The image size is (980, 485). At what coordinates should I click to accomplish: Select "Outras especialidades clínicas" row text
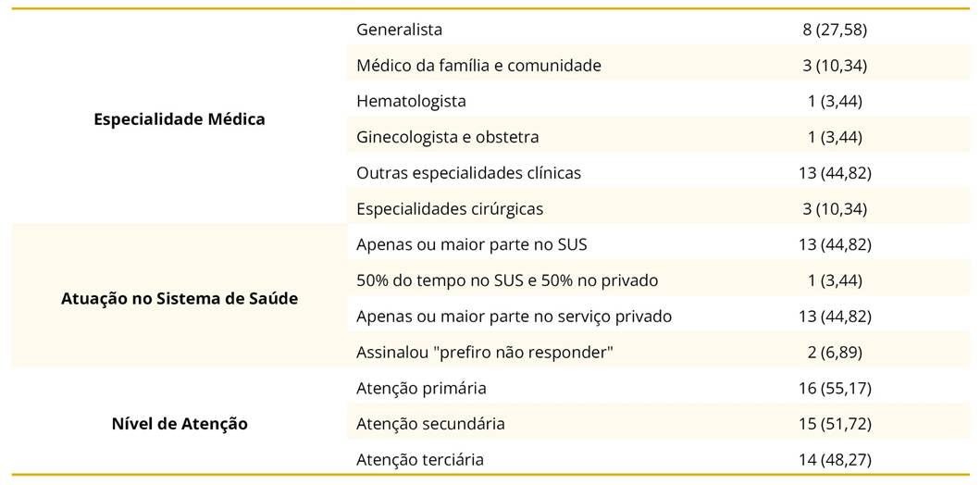[x=468, y=173]
